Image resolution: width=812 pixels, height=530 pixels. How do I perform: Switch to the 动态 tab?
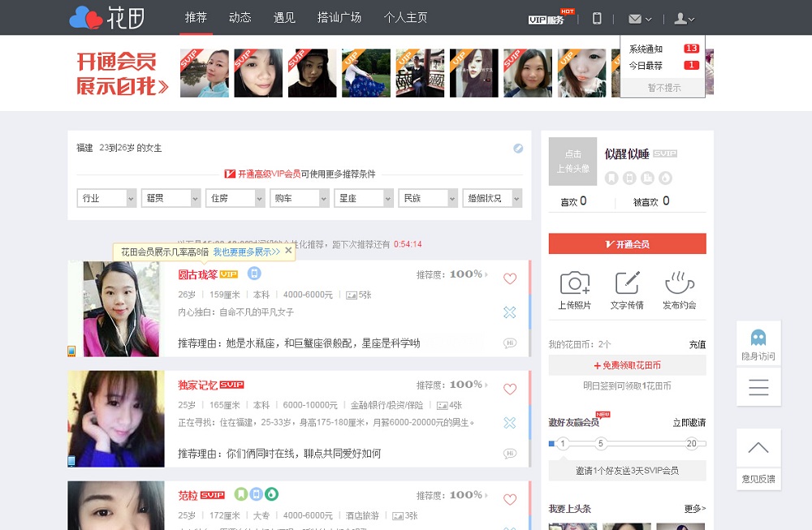240,18
